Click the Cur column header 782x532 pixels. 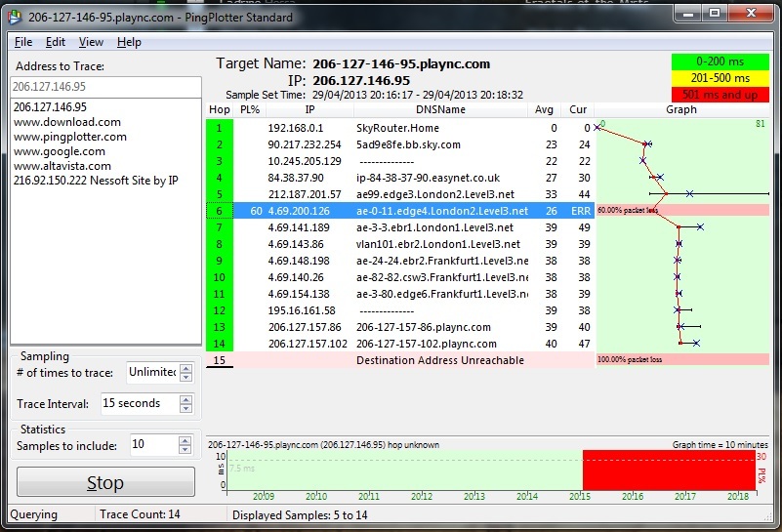click(x=578, y=109)
